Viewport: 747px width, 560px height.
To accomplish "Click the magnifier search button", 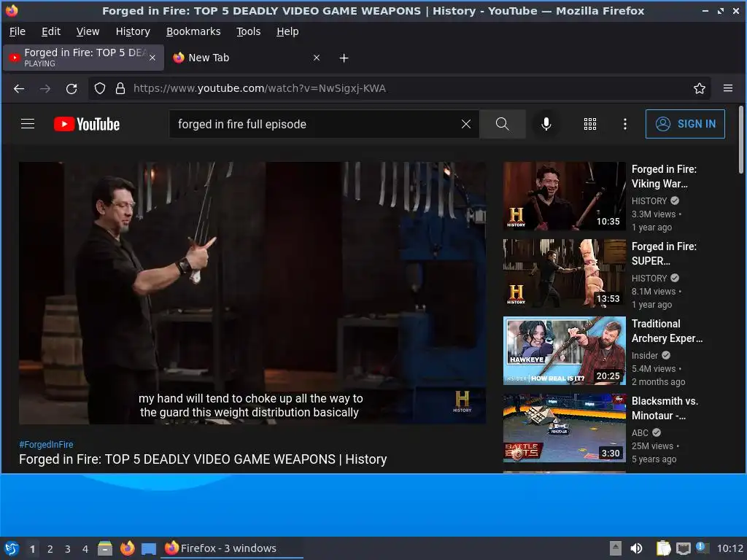I will [x=502, y=124].
